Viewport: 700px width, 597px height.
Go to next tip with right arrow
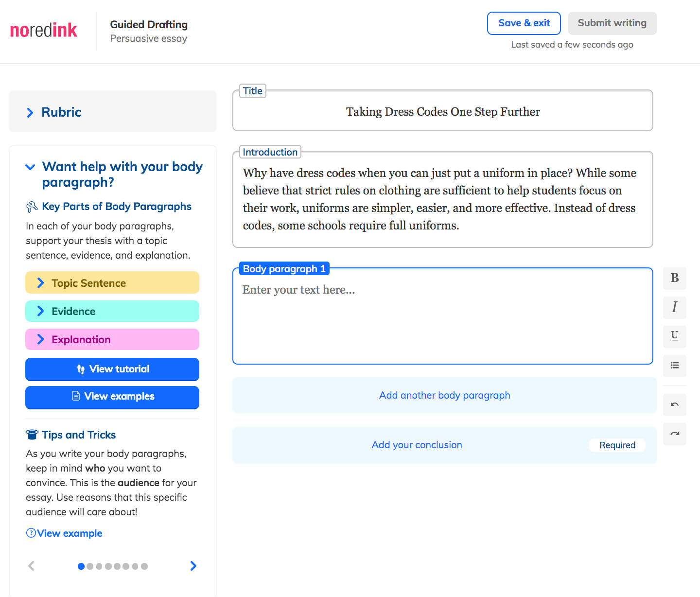(x=193, y=566)
